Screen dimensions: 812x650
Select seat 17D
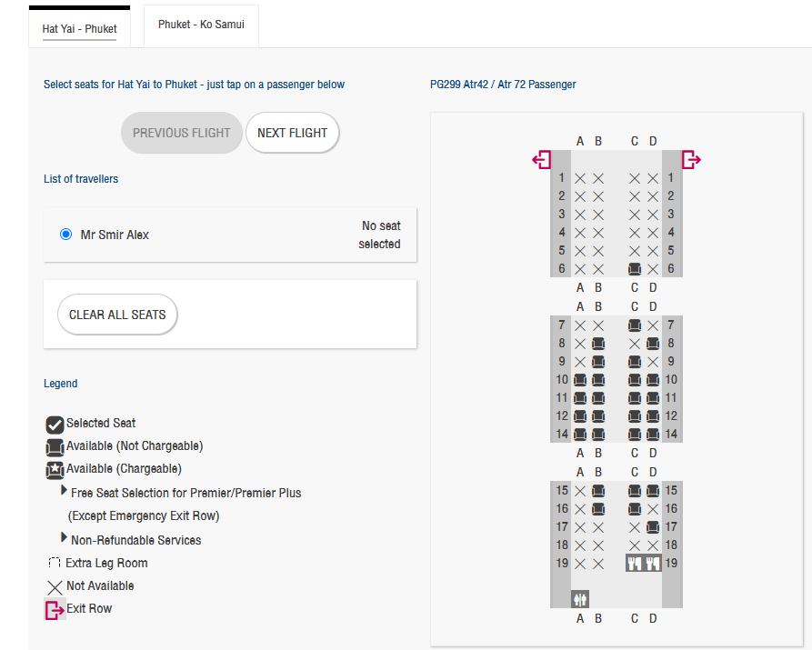tap(653, 527)
